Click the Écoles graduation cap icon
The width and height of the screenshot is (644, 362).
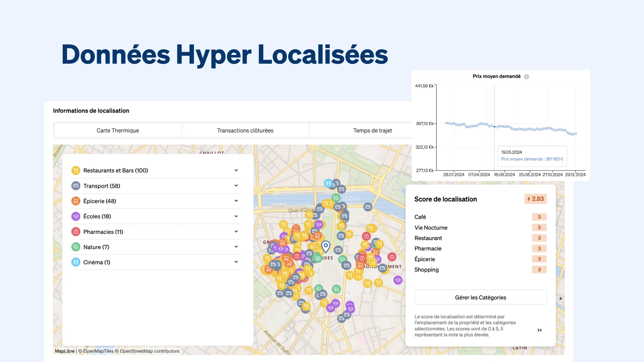pyautogui.click(x=76, y=216)
